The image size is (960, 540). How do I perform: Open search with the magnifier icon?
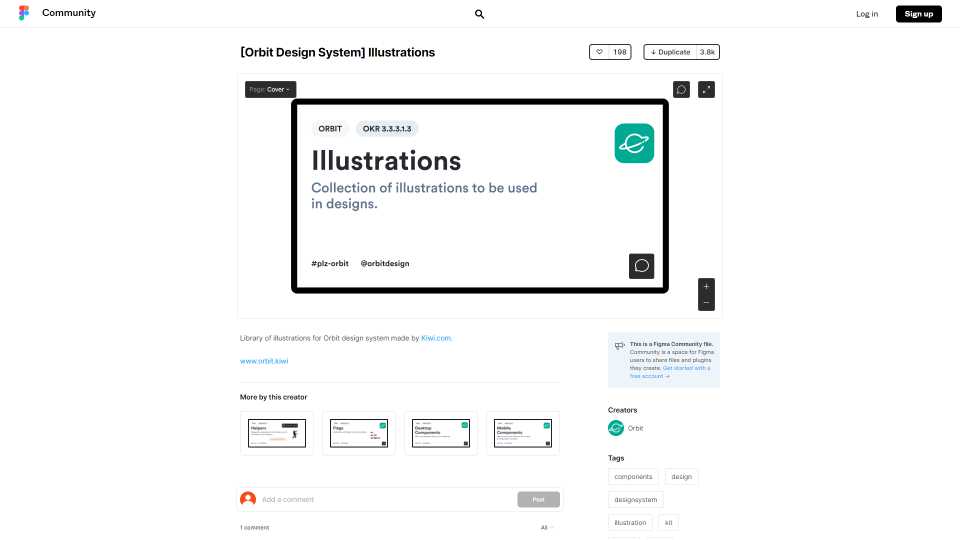coord(479,14)
